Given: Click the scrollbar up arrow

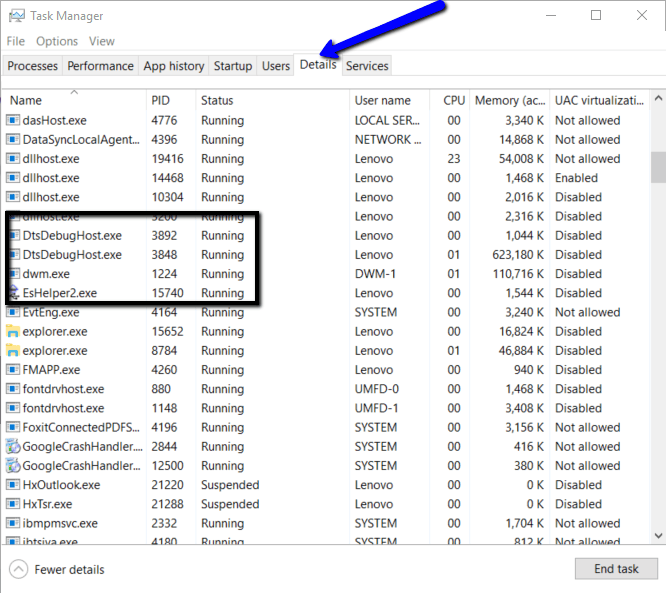Looking at the screenshot, I should (658, 99).
